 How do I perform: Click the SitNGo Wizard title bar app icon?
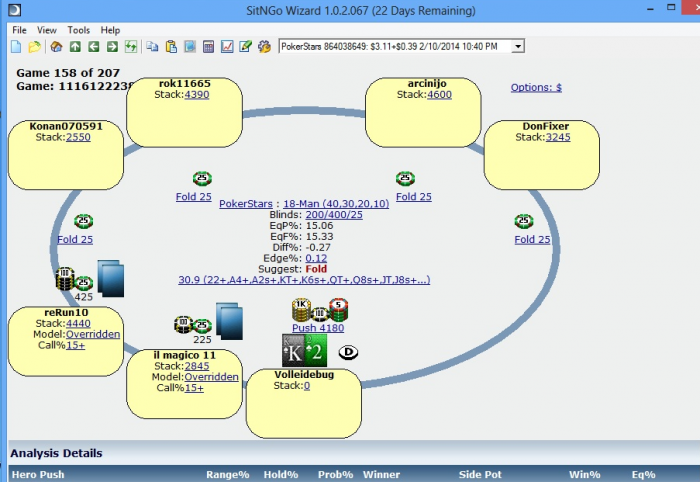point(15,10)
